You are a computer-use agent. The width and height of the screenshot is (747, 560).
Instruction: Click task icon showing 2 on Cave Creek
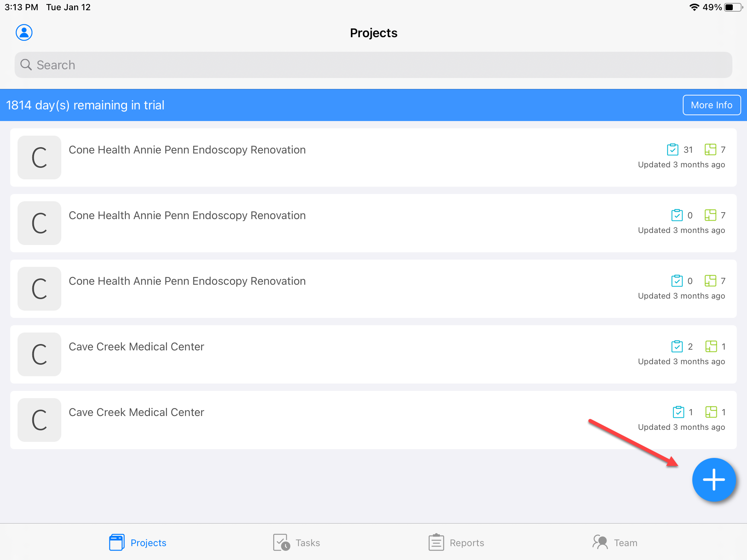(677, 346)
